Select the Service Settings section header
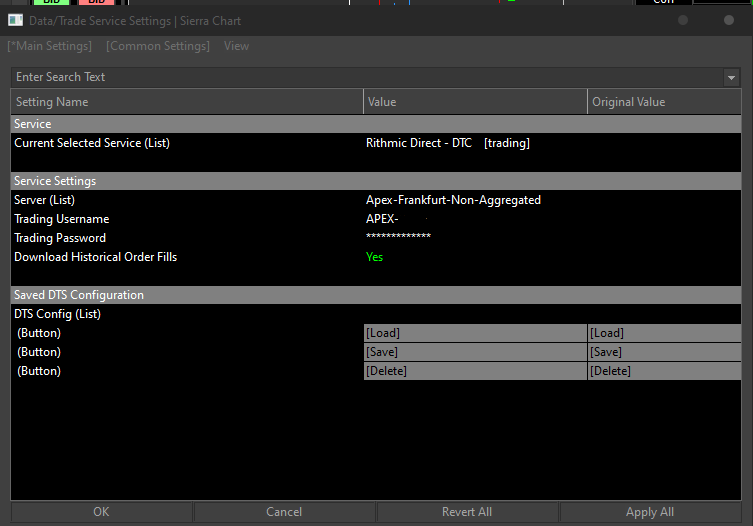The width and height of the screenshot is (753, 526). pos(376,181)
